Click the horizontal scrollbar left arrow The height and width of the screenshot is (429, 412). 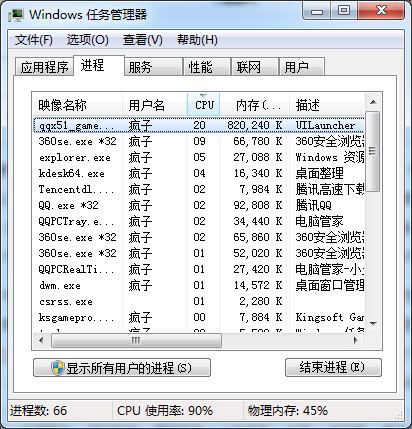(x=41, y=340)
